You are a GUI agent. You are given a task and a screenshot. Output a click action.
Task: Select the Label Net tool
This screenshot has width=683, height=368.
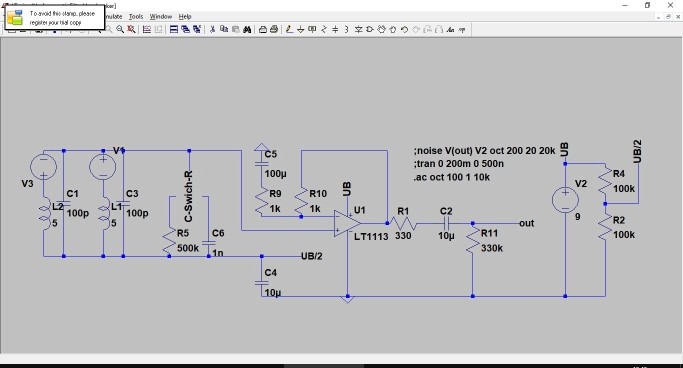tap(312, 30)
